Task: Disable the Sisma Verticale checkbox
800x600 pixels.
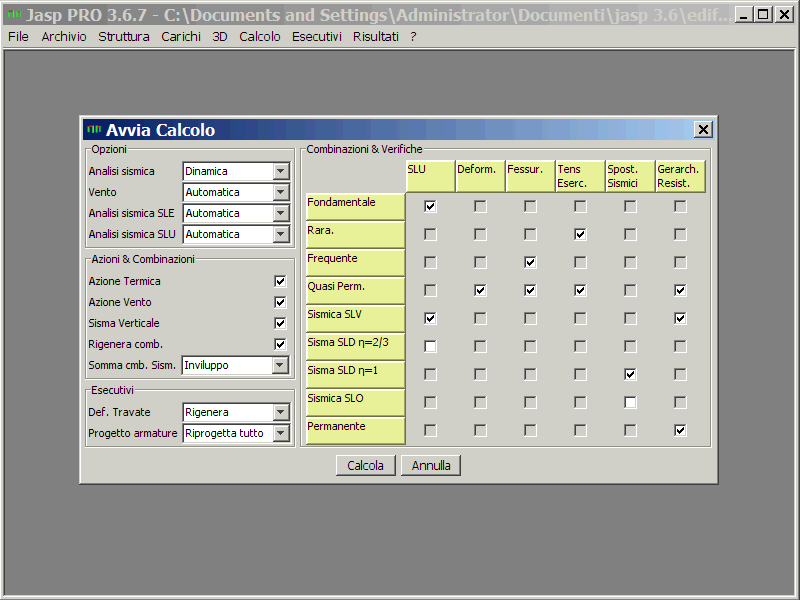Action: [280, 323]
